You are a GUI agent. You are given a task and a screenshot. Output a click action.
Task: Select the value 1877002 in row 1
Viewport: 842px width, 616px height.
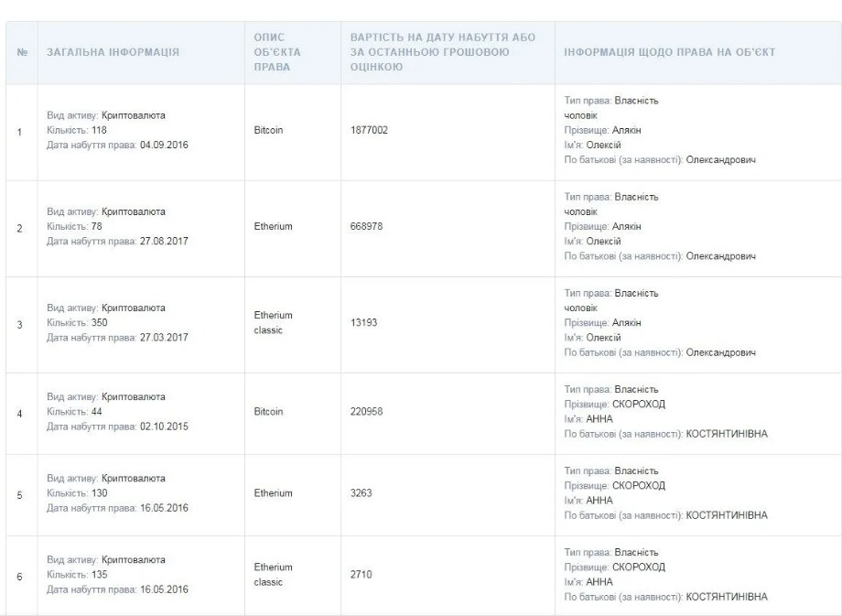click(x=369, y=131)
